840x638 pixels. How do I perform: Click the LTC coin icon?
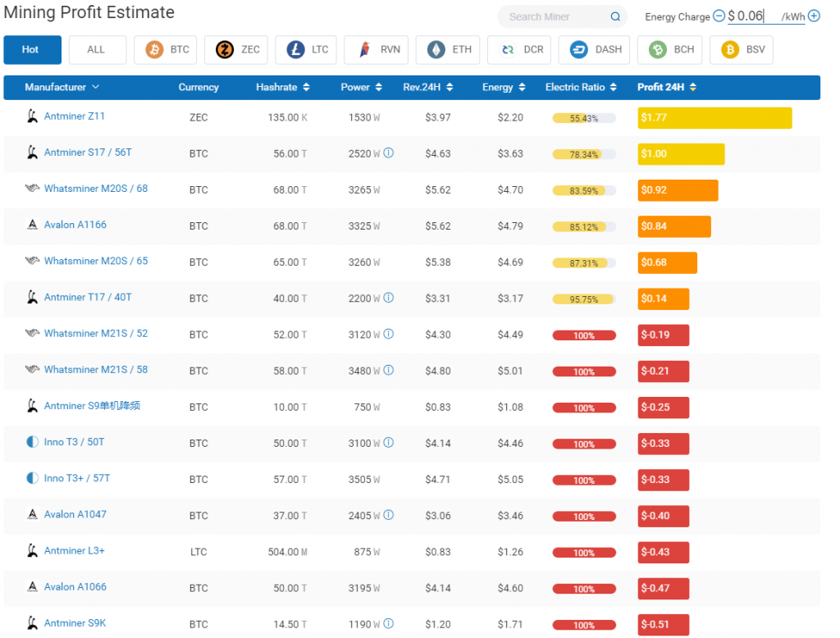tap(294, 50)
